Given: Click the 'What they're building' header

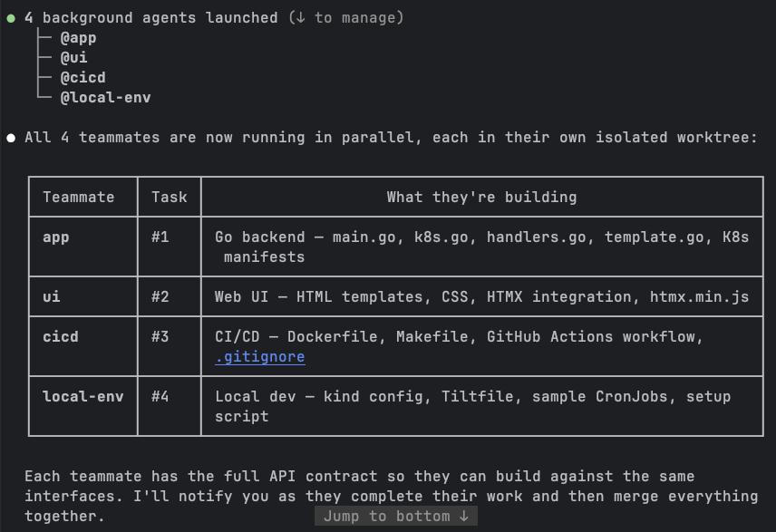Looking at the screenshot, I should (481, 197).
